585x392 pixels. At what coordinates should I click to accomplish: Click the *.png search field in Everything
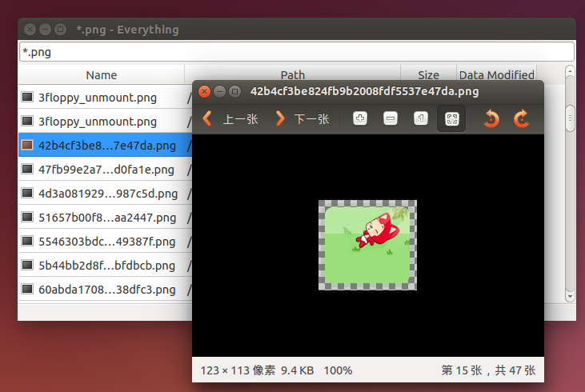coord(297,52)
